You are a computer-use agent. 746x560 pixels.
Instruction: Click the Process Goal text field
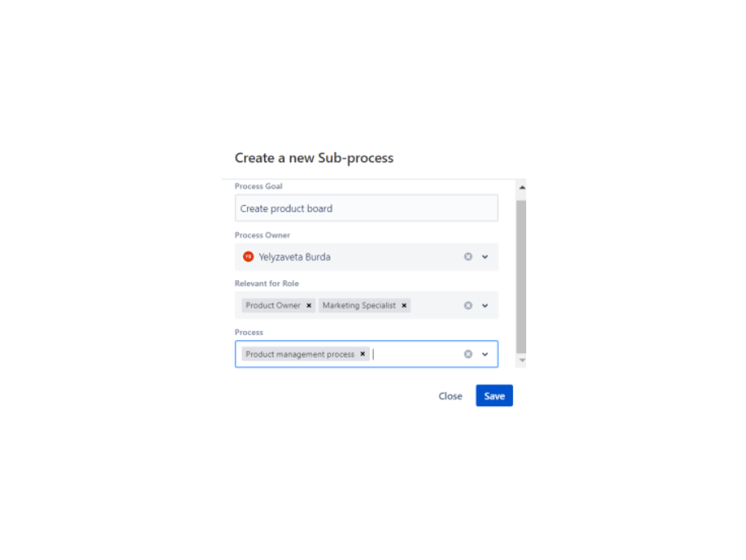click(366, 208)
